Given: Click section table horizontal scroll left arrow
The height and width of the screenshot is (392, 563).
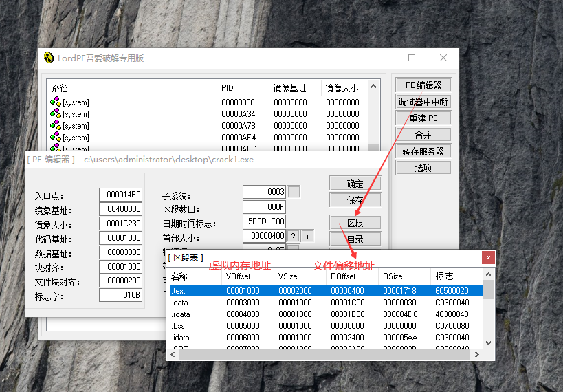Looking at the screenshot, I should pyautogui.click(x=173, y=355).
